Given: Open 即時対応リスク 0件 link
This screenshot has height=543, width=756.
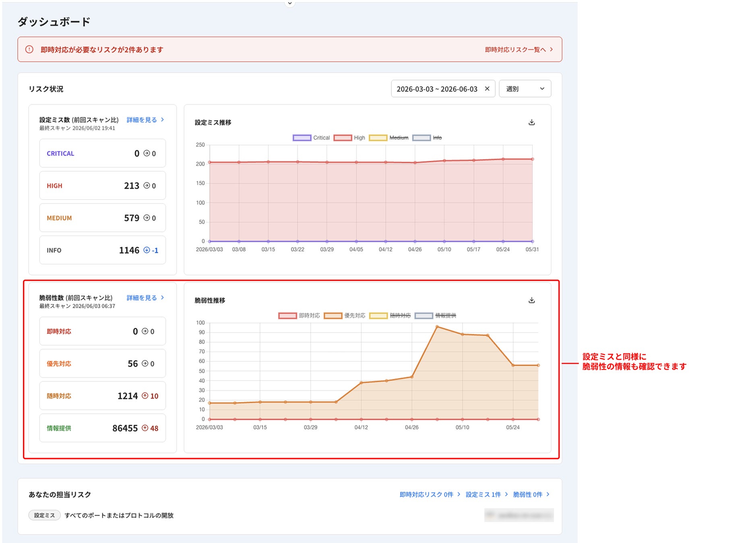Looking at the screenshot, I should tap(430, 494).
